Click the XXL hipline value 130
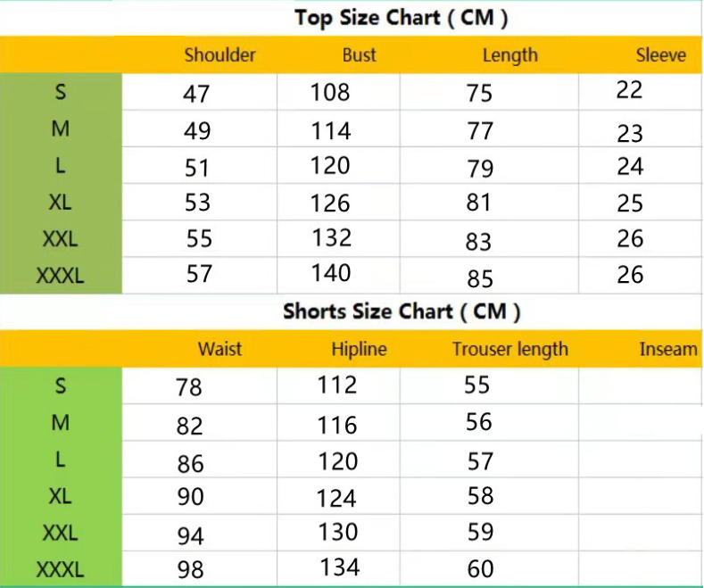The width and height of the screenshot is (704, 588). pos(337,532)
